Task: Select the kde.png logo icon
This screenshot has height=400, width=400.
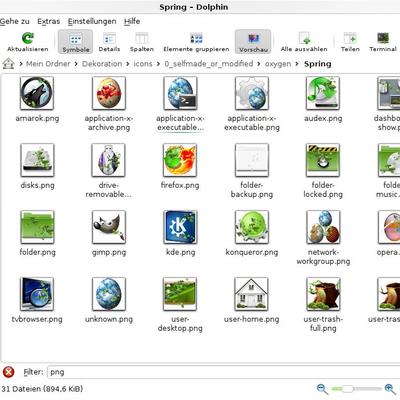Action: pyautogui.click(x=180, y=227)
